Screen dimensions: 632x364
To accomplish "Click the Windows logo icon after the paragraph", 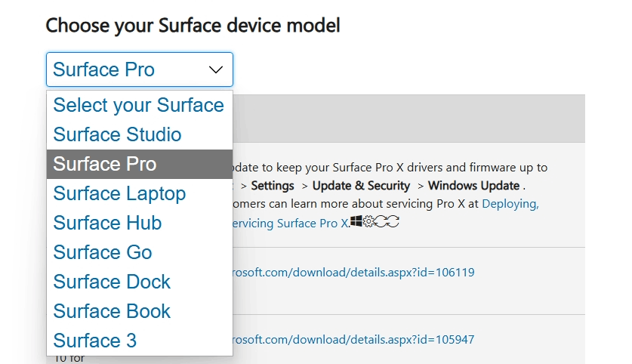I will pyautogui.click(x=356, y=222).
